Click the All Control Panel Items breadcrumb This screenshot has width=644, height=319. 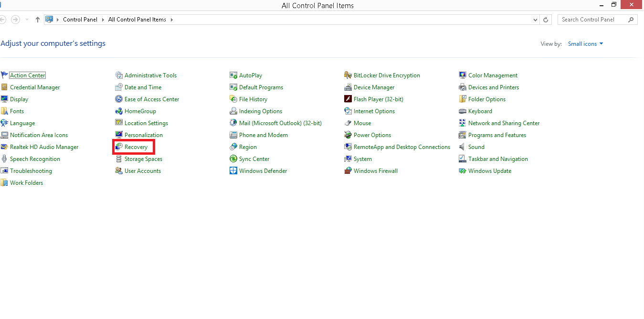(x=137, y=20)
